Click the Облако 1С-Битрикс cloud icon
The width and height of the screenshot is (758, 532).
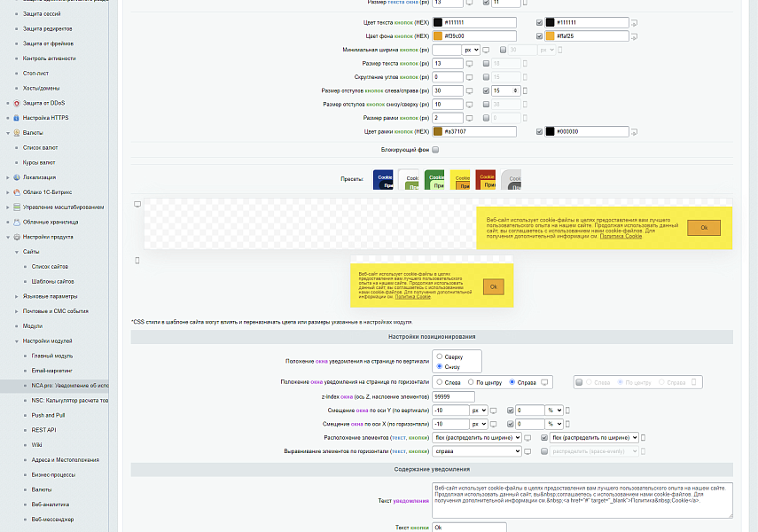tap(17, 192)
